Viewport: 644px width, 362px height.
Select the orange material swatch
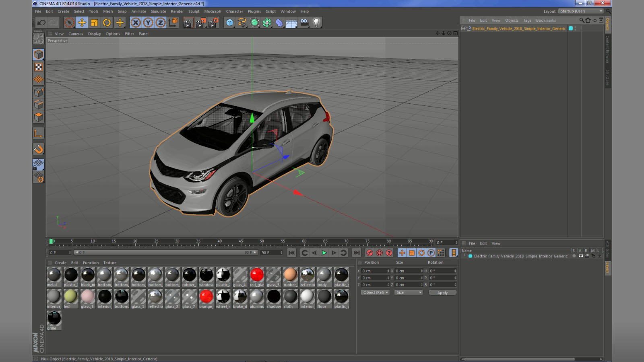coord(206,299)
